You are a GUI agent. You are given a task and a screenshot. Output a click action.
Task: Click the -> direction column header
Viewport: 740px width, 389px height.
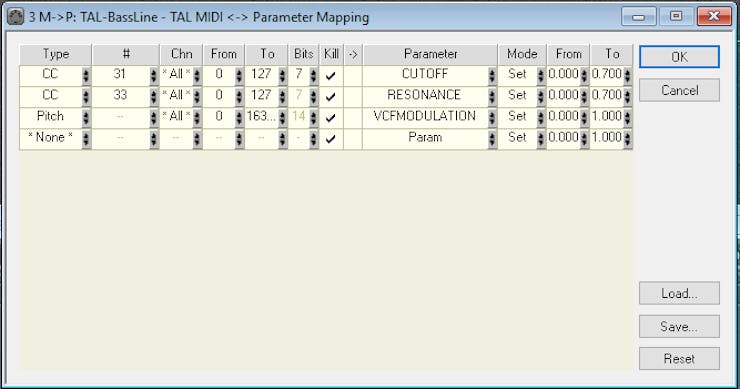pyautogui.click(x=353, y=54)
